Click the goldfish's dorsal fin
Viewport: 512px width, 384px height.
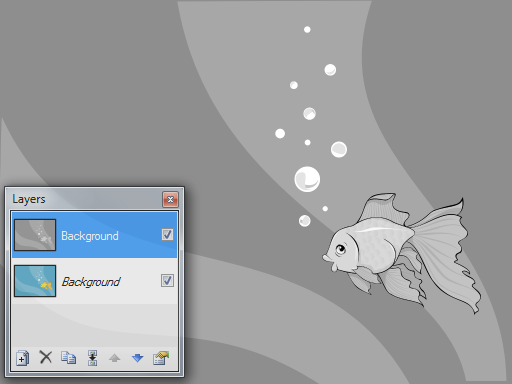(383, 208)
